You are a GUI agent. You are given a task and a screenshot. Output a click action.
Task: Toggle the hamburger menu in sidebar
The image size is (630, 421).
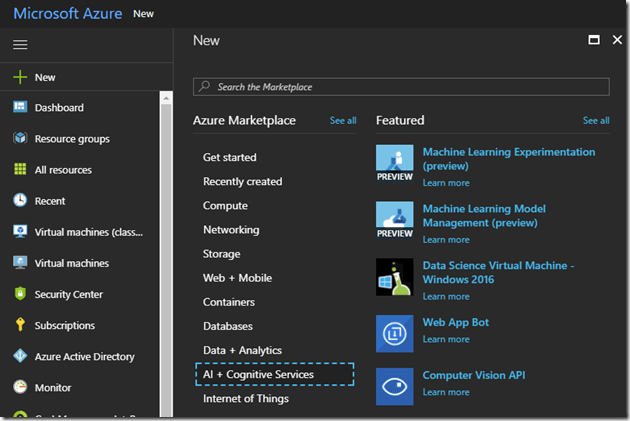[x=20, y=45]
